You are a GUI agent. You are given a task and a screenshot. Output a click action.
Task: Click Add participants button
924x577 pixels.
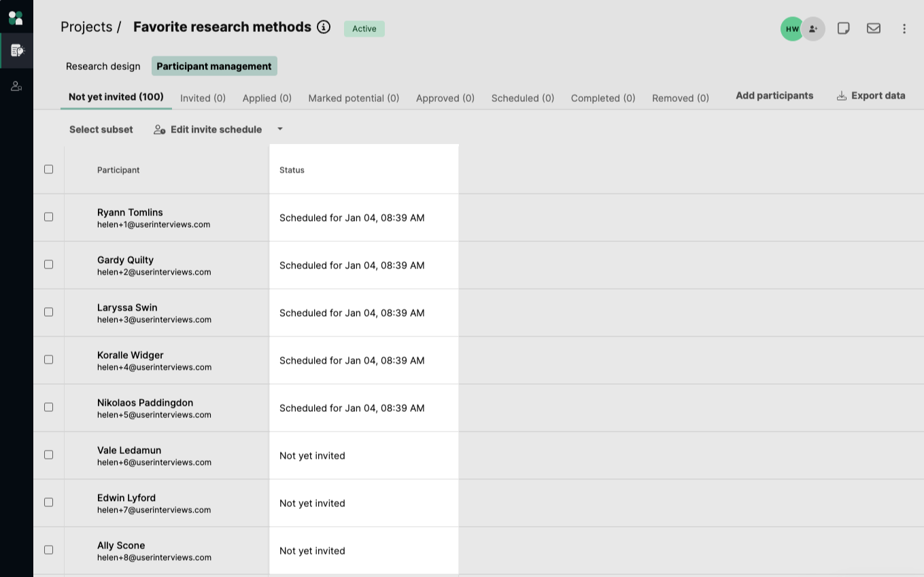tap(774, 96)
